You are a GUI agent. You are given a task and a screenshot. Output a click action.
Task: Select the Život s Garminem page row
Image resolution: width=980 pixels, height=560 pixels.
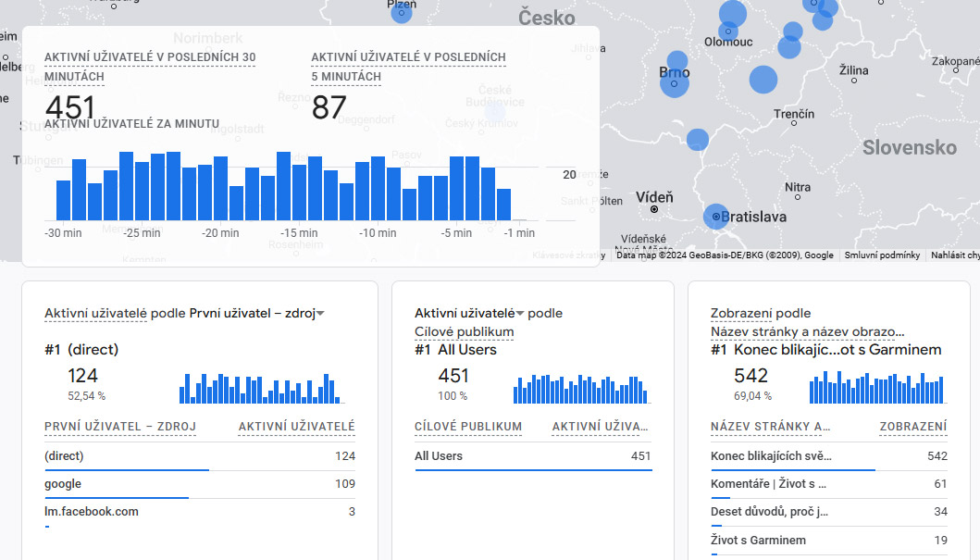(x=829, y=540)
